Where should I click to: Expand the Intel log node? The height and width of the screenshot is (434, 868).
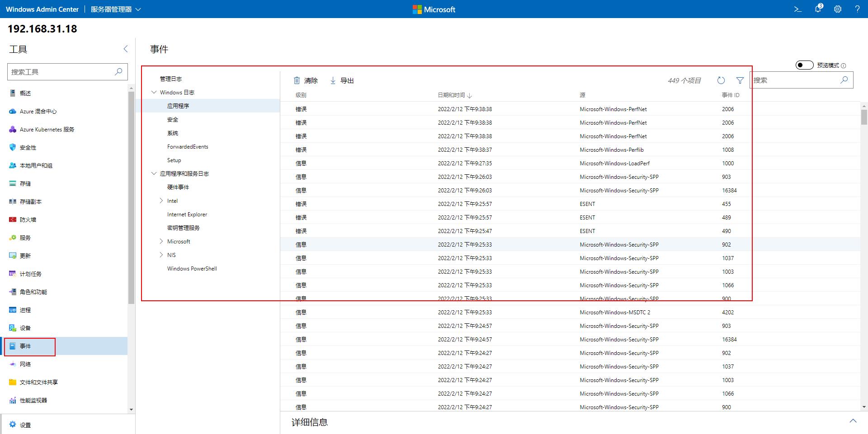pos(161,201)
